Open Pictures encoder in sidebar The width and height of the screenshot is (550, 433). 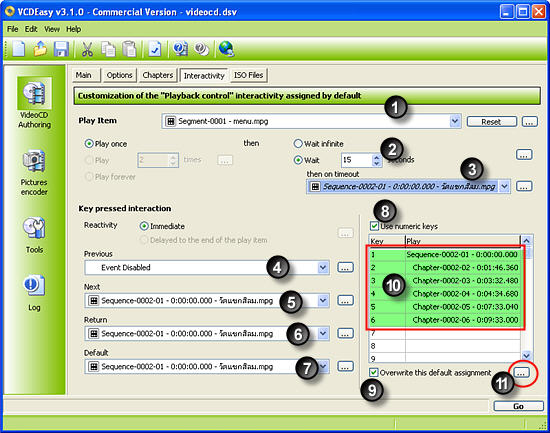tap(34, 172)
